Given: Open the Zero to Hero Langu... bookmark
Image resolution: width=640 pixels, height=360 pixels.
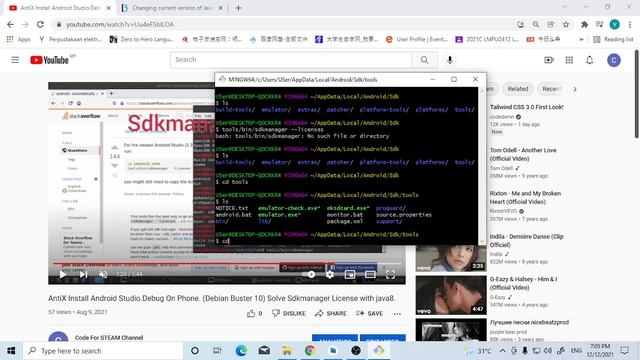Looking at the screenshot, I should 142,39.
